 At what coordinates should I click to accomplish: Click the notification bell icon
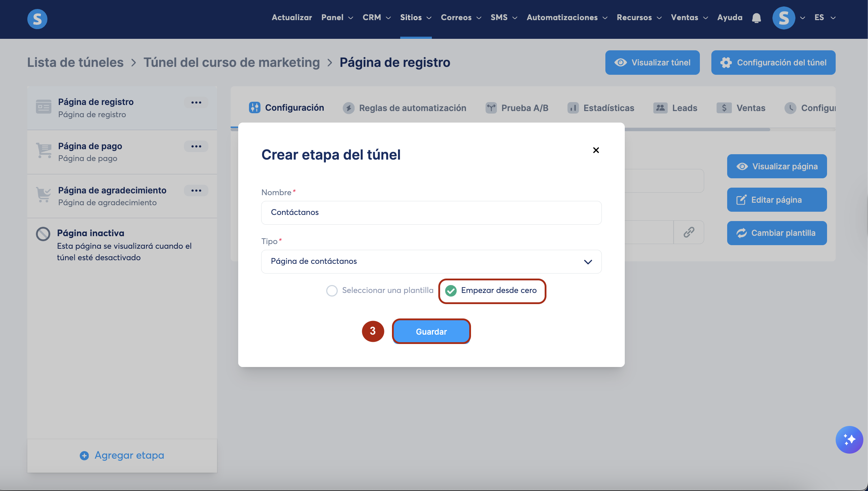(x=756, y=18)
